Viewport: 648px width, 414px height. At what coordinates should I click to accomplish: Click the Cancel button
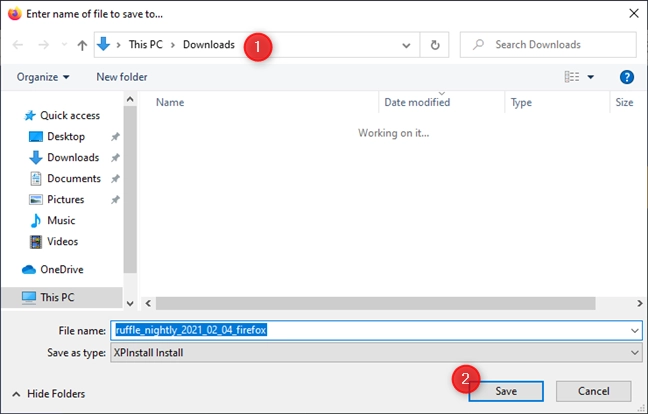(593, 391)
